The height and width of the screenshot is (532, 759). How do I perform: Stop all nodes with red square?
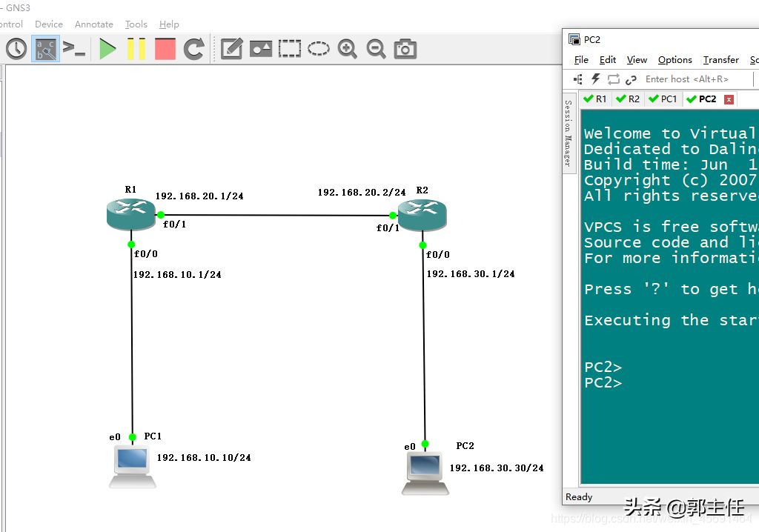[x=165, y=50]
